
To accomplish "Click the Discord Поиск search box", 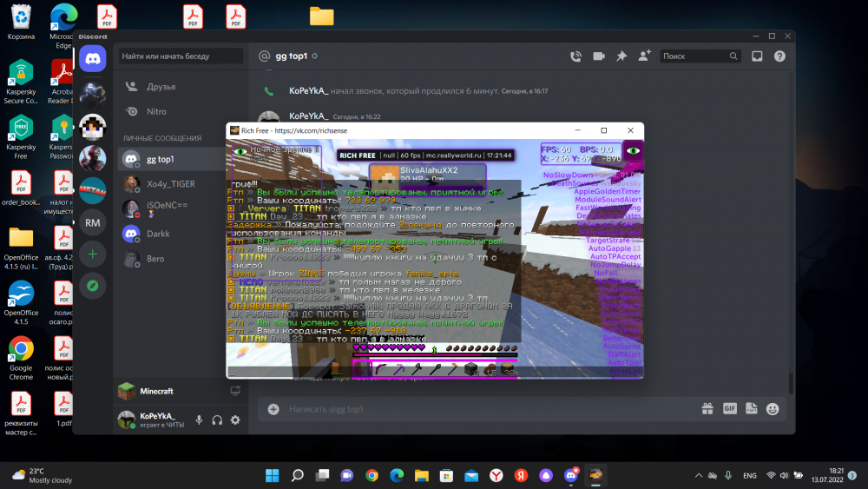I will (x=700, y=56).
